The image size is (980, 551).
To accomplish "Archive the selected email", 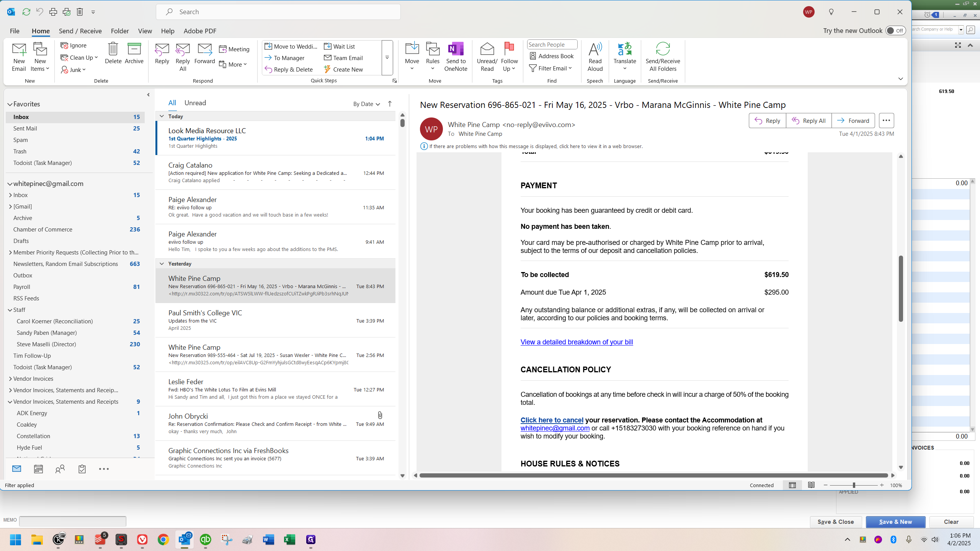I will (134, 54).
